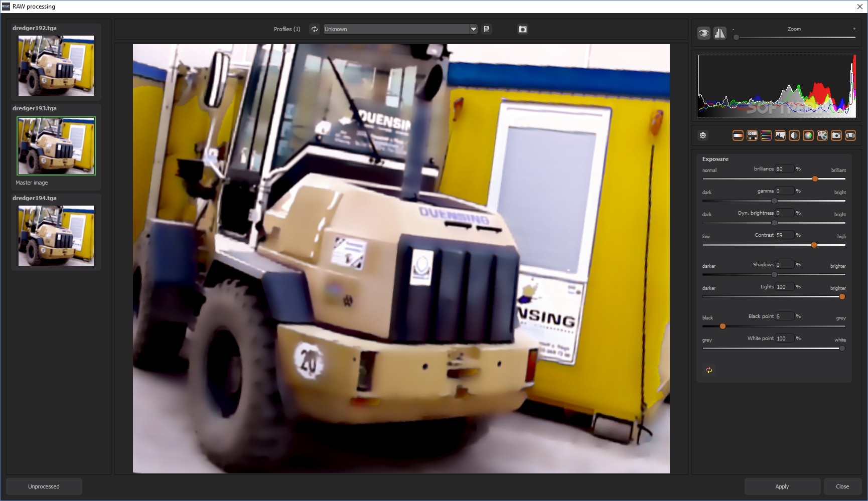Select the color wheel icon

click(808, 135)
